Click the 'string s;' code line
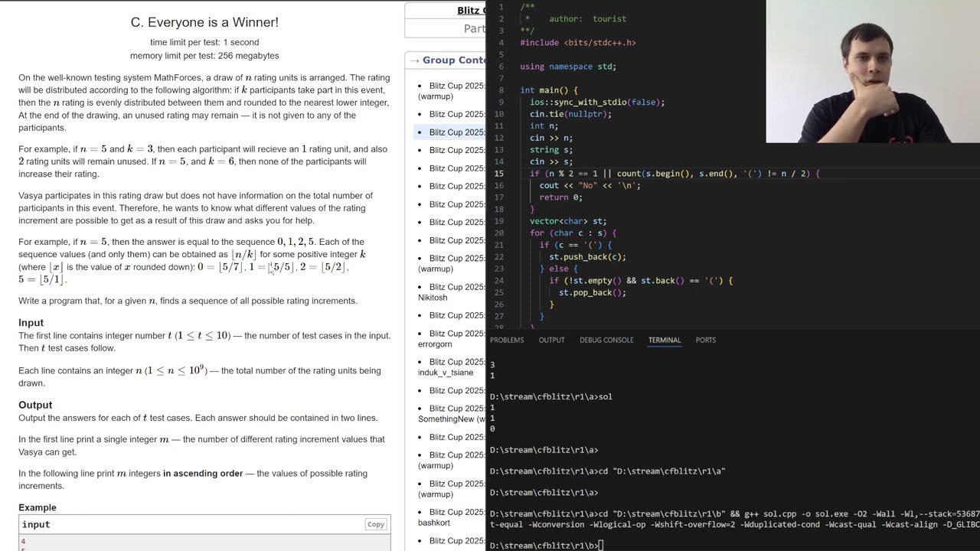The height and width of the screenshot is (551, 980). click(551, 150)
